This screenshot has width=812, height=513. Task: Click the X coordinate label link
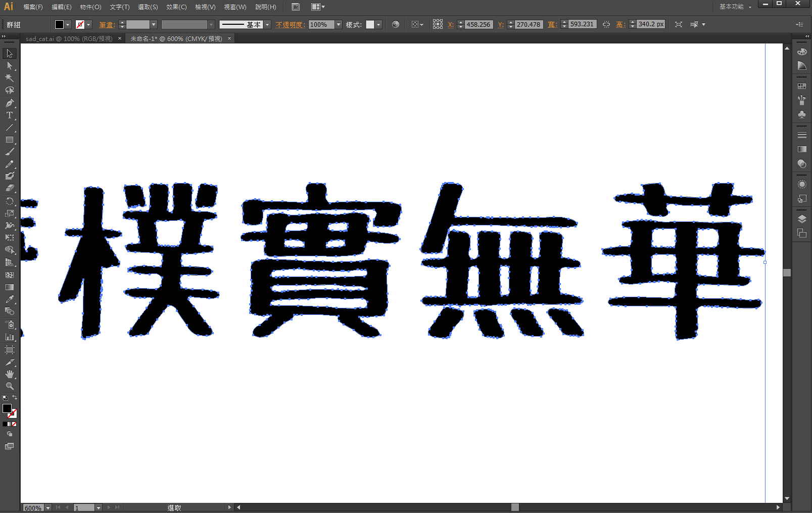click(450, 24)
